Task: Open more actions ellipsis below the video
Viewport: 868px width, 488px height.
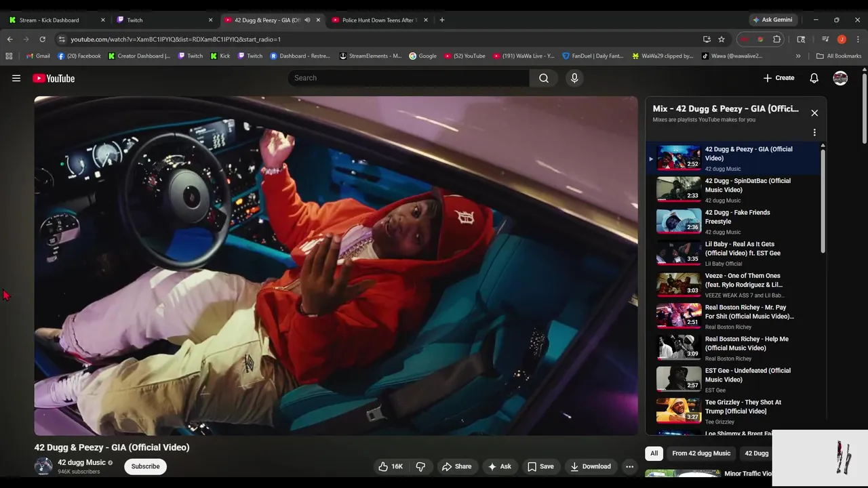Action: (629, 466)
